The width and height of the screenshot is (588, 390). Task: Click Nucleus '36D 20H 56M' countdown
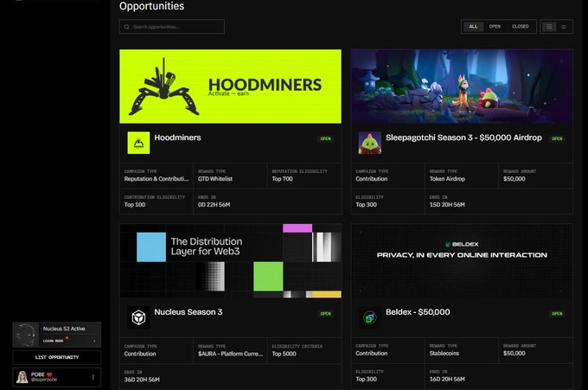tap(142, 380)
